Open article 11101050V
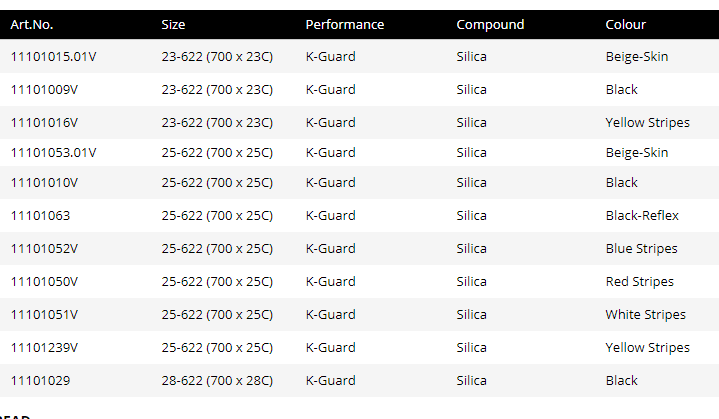 pyautogui.click(x=44, y=282)
